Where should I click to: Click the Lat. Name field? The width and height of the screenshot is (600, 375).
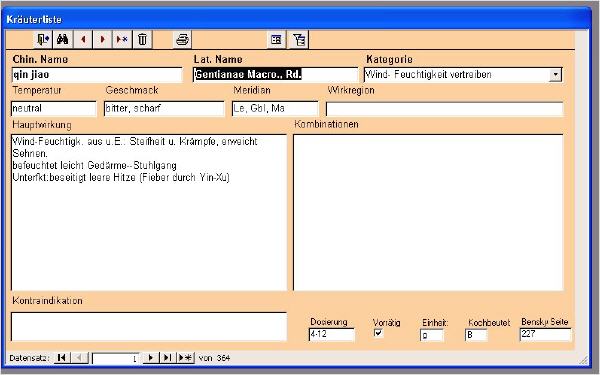tap(275, 75)
